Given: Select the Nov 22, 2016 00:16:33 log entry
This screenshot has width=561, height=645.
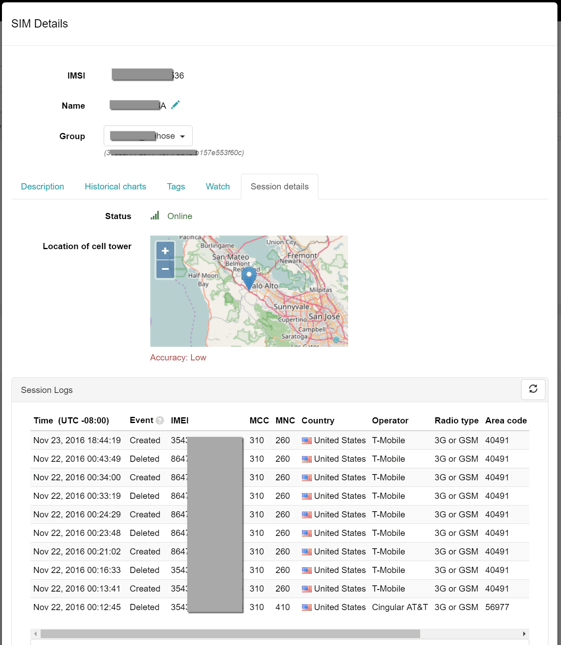Looking at the screenshot, I should tap(280, 570).
